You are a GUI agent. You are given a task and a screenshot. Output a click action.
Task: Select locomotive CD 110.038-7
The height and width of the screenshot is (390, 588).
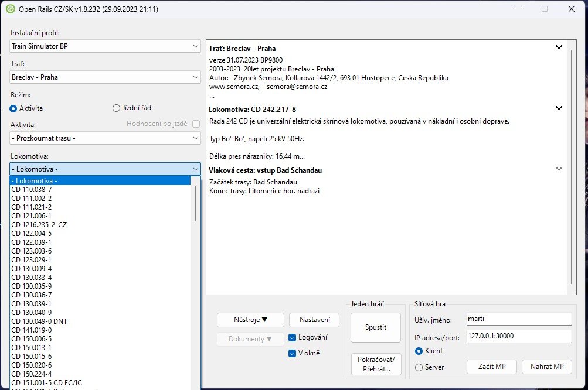pyautogui.click(x=100, y=190)
